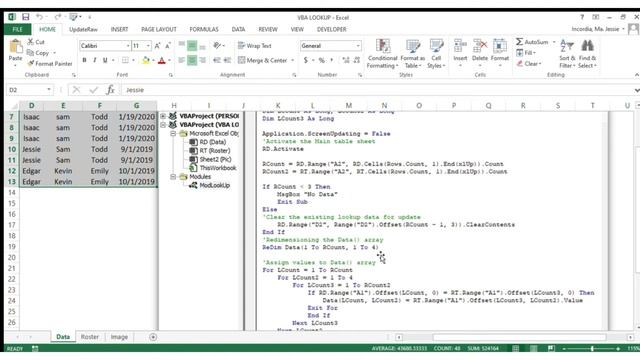Toggle Italic formatting
This screenshot has height=360, width=640.
[95, 60]
